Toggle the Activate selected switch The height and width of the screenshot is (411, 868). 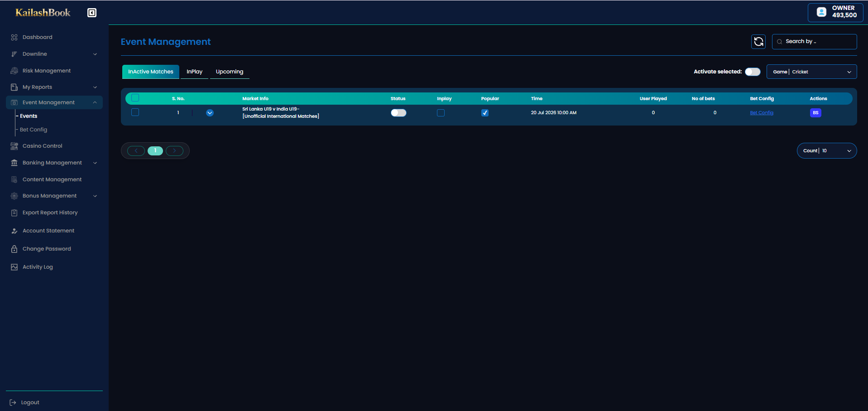click(753, 72)
